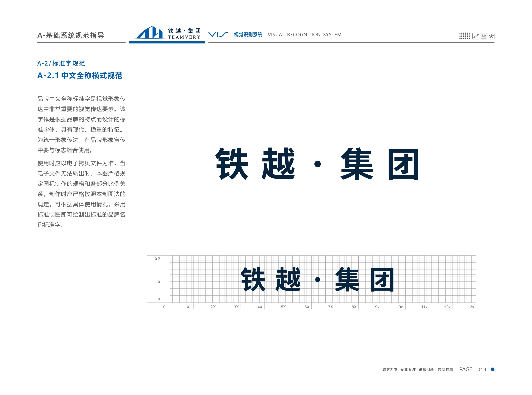Click the vertical axis 2X label
This screenshot has width=532, height=395.
click(158, 259)
